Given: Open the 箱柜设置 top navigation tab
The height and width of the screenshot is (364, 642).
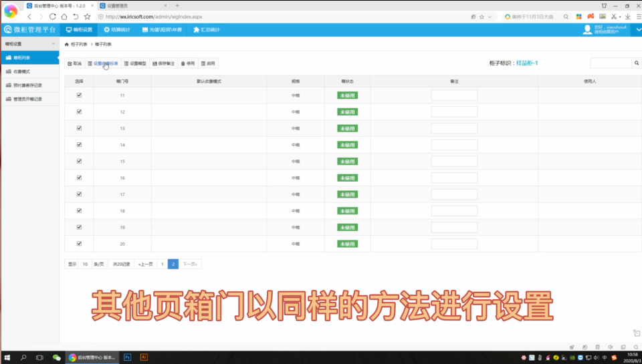Looking at the screenshot, I should tap(80, 29).
